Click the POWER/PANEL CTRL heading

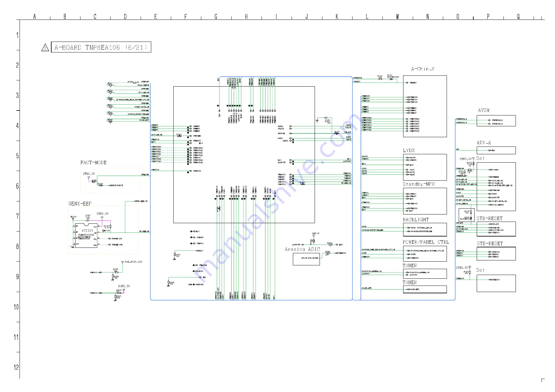point(426,242)
